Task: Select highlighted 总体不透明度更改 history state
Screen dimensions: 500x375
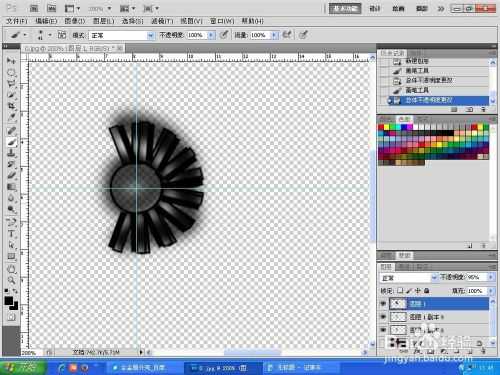Action: tap(438, 100)
